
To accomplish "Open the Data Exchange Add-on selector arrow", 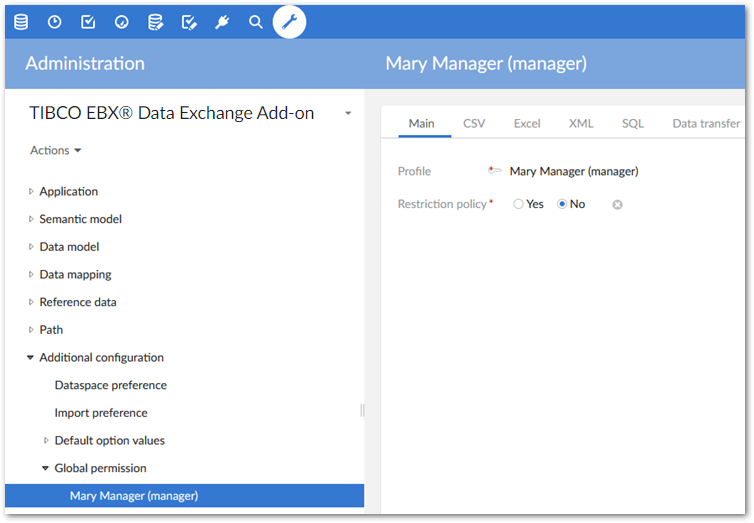I will [348, 114].
